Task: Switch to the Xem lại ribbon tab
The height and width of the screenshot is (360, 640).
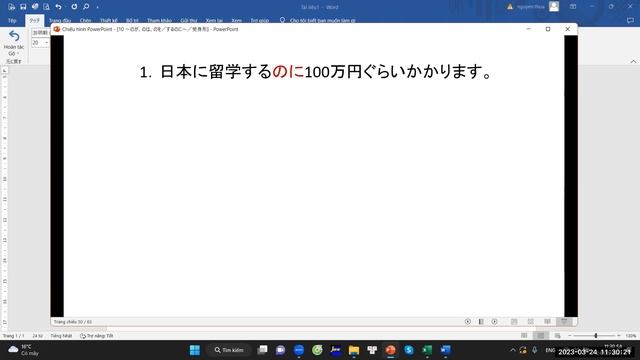Action: tap(214, 20)
